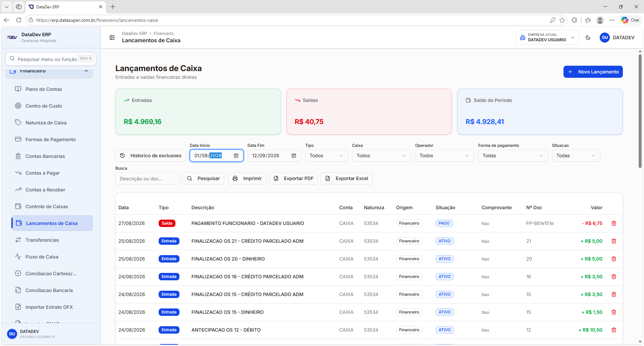Go to Controle de Caixas
The width and height of the screenshot is (644, 346).
point(52,207)
